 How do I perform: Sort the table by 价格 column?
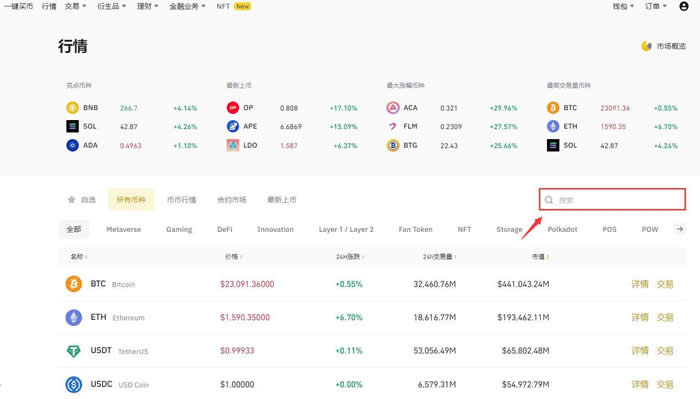tap(233, 257)
